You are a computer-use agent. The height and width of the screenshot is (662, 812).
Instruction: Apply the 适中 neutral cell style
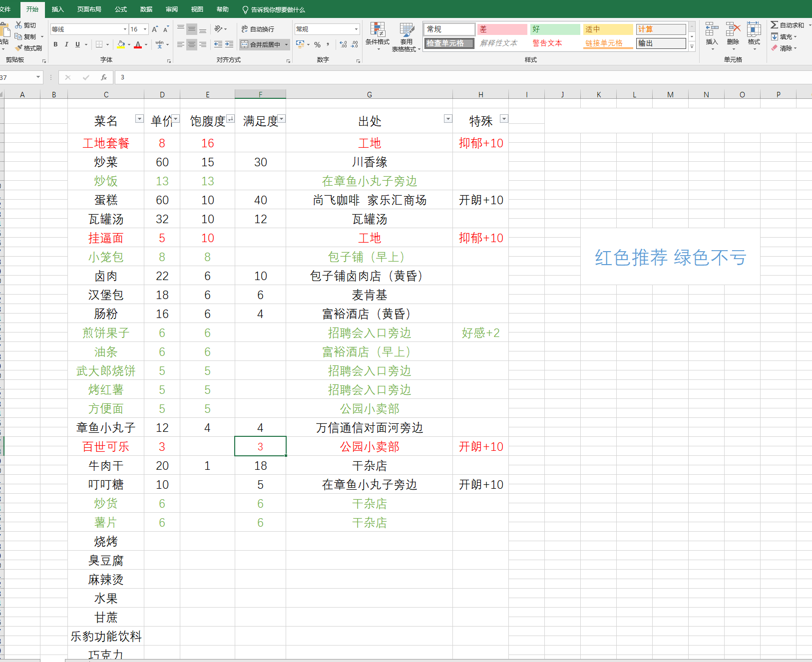[x=608, y=29]
